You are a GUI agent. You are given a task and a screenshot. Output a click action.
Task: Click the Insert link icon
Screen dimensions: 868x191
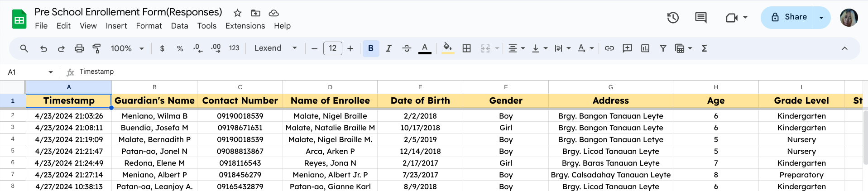tap(609, 48)
